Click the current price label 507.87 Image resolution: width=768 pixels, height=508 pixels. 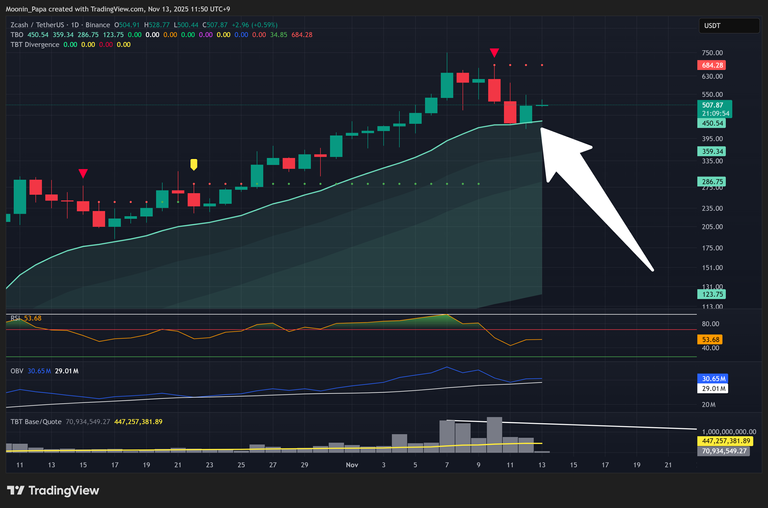coord(712,105)
